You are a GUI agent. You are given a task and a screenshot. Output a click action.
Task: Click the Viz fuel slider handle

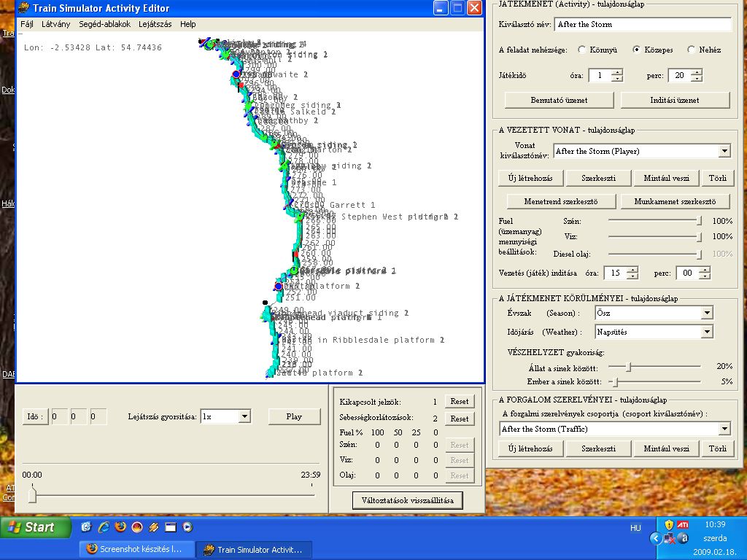coord(700,237)
